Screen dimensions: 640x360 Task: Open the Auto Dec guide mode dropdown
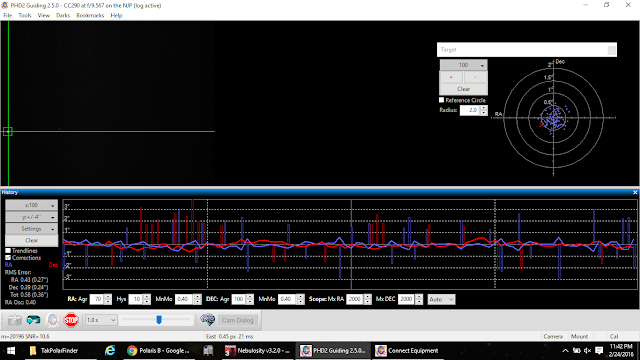click(441, 299)
